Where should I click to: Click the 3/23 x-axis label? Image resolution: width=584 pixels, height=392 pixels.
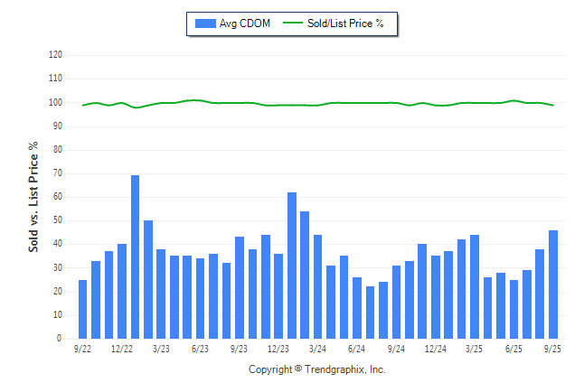161,349
